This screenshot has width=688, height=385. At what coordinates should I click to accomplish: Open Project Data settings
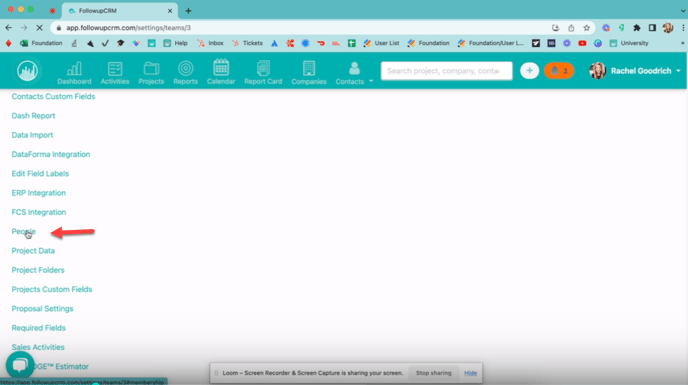click(33, 251)
